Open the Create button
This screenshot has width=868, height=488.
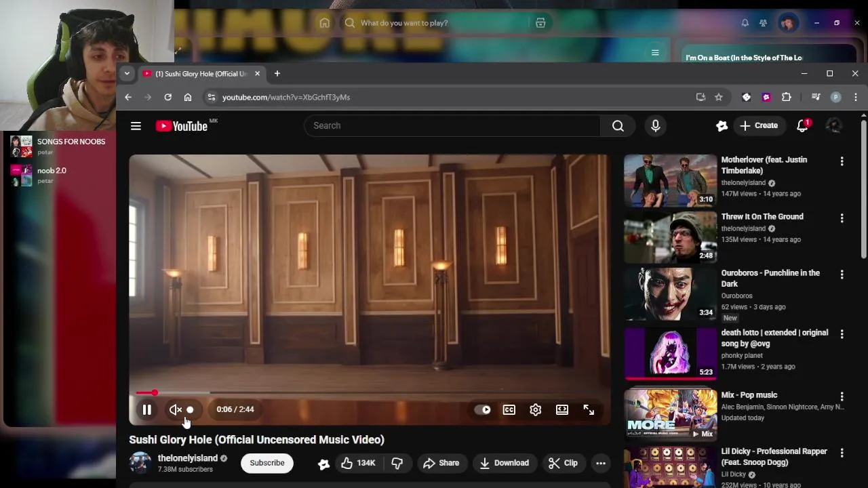pos(759,125)
